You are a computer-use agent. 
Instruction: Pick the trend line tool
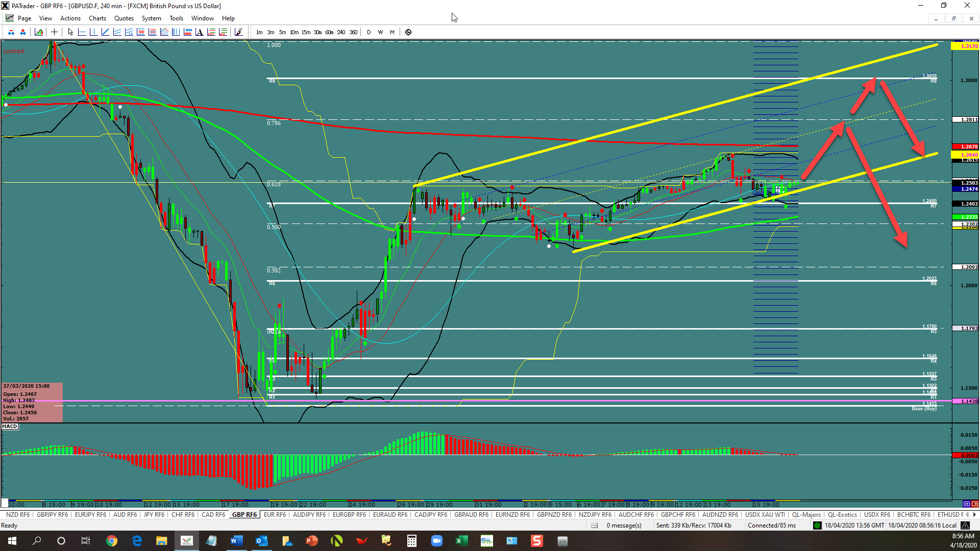(x=105, y=32)
